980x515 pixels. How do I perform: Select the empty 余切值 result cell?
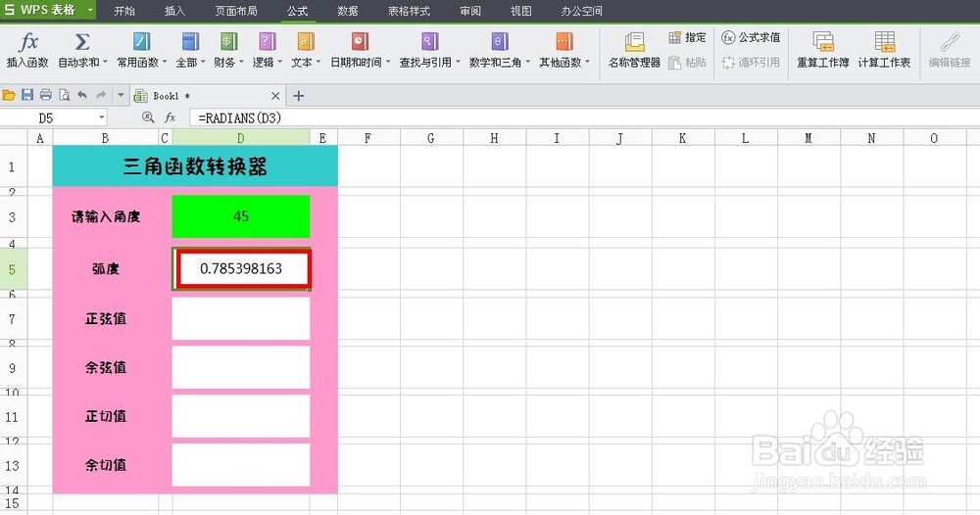pyautogui.click(x=241, y=465)
